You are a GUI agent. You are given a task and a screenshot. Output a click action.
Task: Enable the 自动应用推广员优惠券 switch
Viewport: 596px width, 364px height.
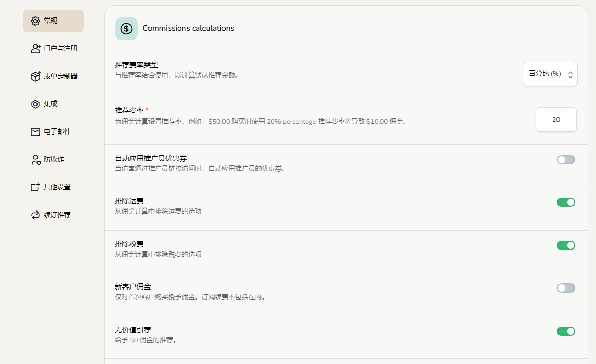pyautogui.click(x=566, y=160)
